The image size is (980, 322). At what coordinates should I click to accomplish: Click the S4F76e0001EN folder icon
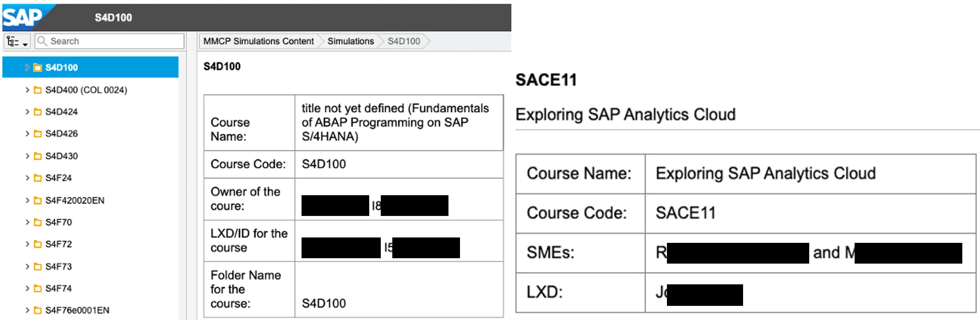(x=38, y=310)
